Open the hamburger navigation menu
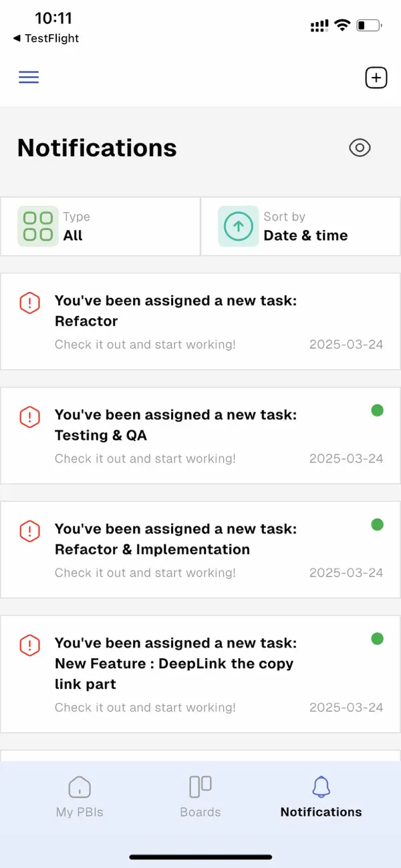This screenshot has height=868, width=401. pos(29,77)
